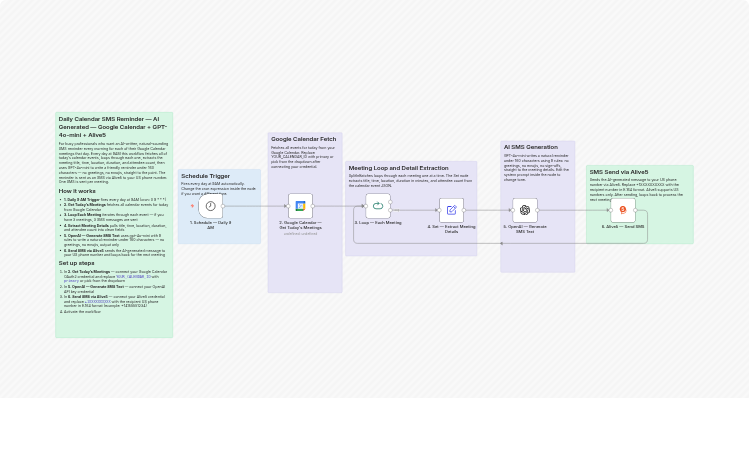This screenshot has height=450, width=749.
Task: Click the red trigger bolt beside Schedule node
Action: coord(192,206)
